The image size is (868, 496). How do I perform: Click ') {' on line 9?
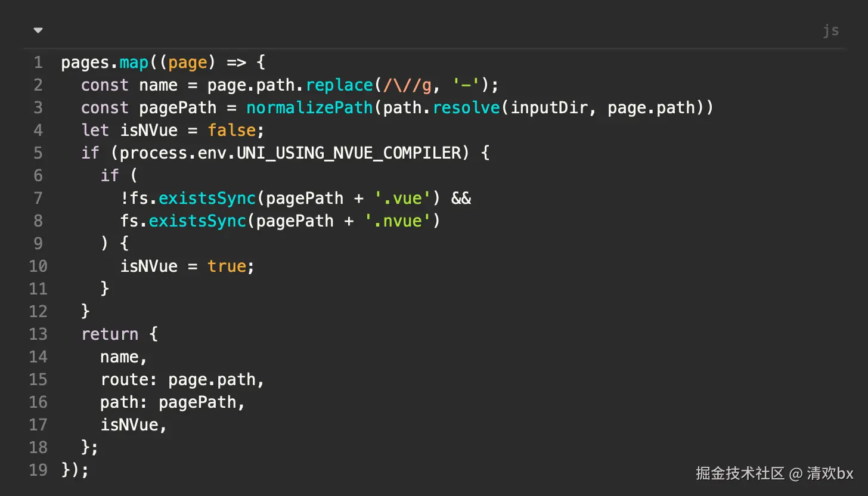coord(114,244)
